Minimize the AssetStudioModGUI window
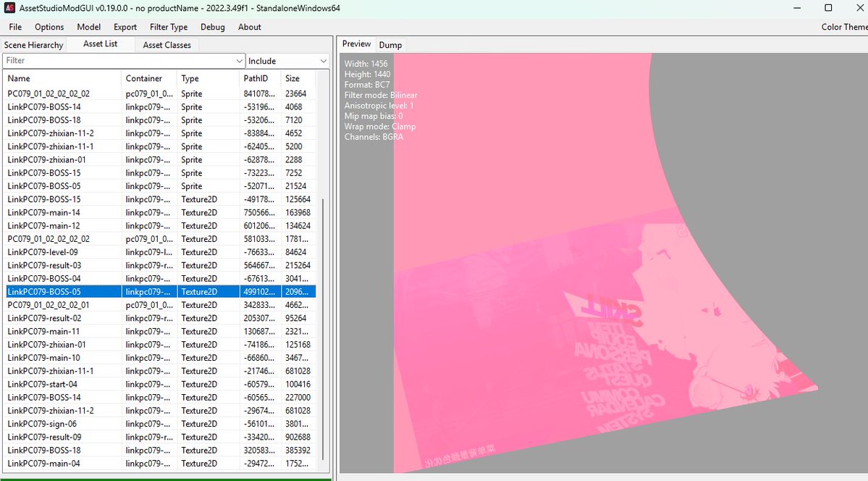 click(797, 8)
